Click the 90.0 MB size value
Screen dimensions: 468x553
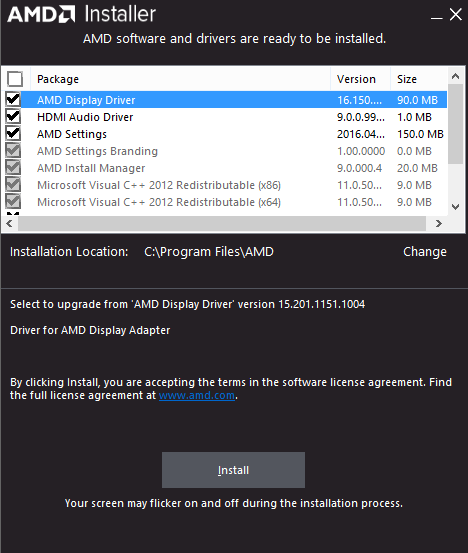[x=417, y=100]
